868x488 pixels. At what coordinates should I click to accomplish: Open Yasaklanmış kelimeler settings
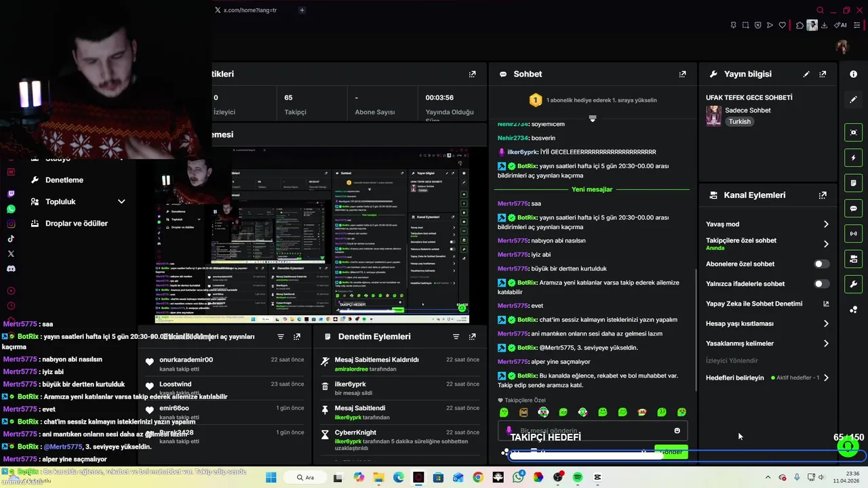coord(767,344)
